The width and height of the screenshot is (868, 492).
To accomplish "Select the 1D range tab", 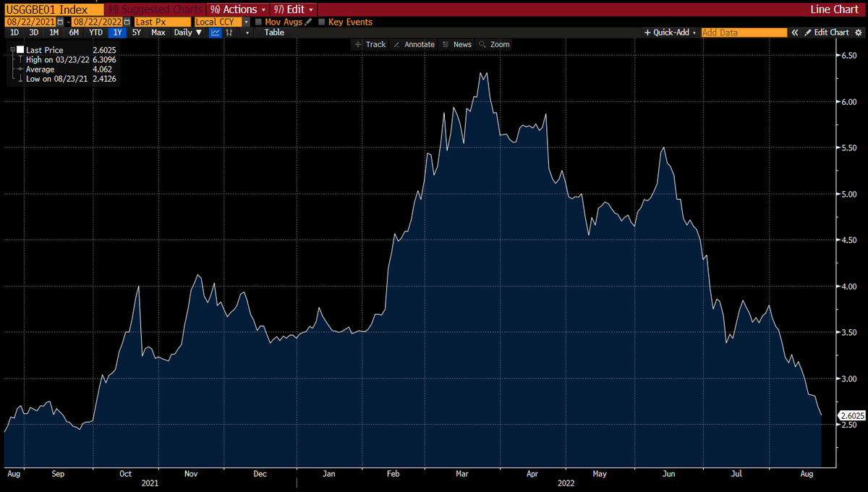I will point(14,33).
